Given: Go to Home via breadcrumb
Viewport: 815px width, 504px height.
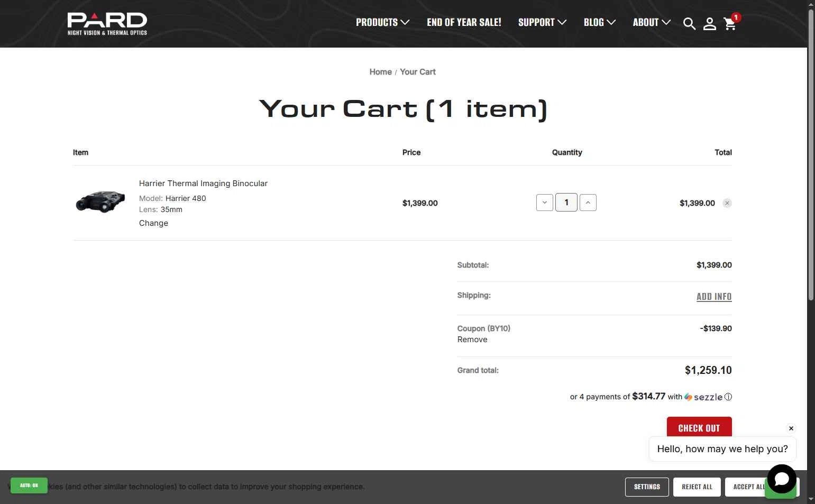Looking at the screenshot, I should click(380, 72).
